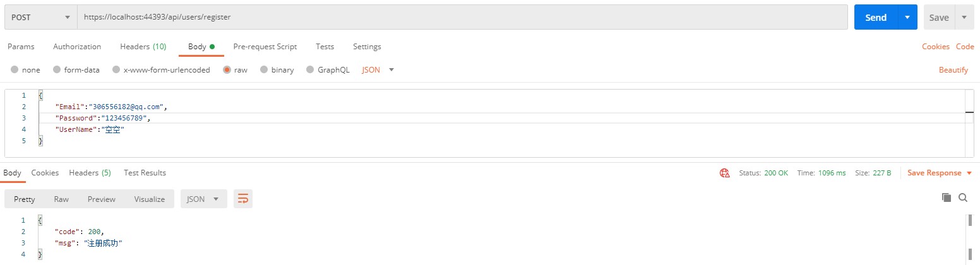Expand the Send button dropdown arrow
The image size is (980, 265).
click(x=907, y=17)
